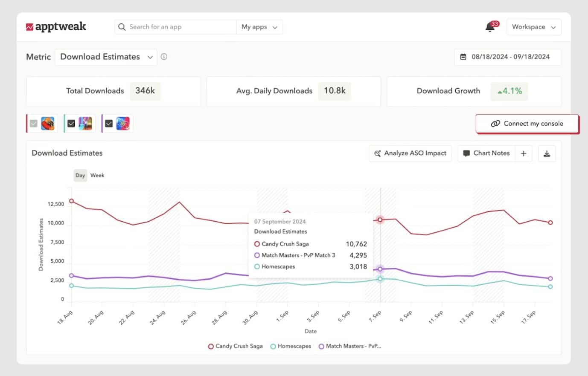Image resolution: width=588 pixels, height=376 pixels.
Task: Click the Homescapes app icon
Action: [84, 123]
